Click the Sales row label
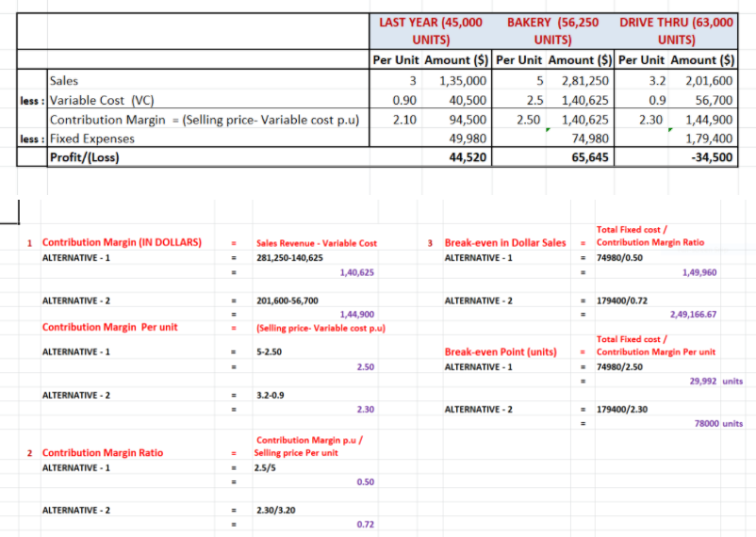Screen dimensions: 756x537 coord(64,80)
